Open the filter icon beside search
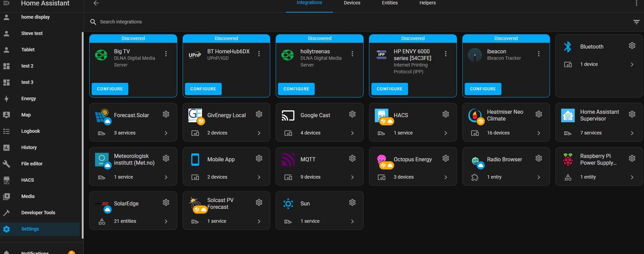This screenshot has height=254, width=644. pyautogui.click(x=636, y=22)
